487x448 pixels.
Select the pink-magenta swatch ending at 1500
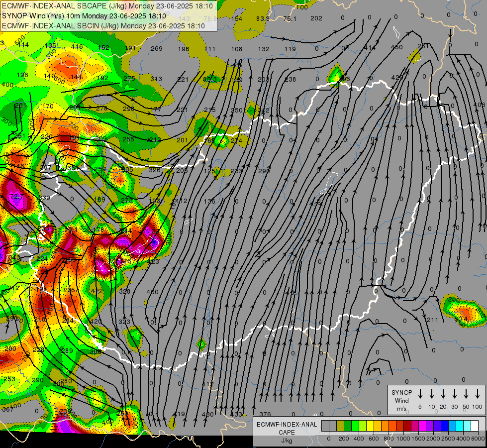coord(415,426)
